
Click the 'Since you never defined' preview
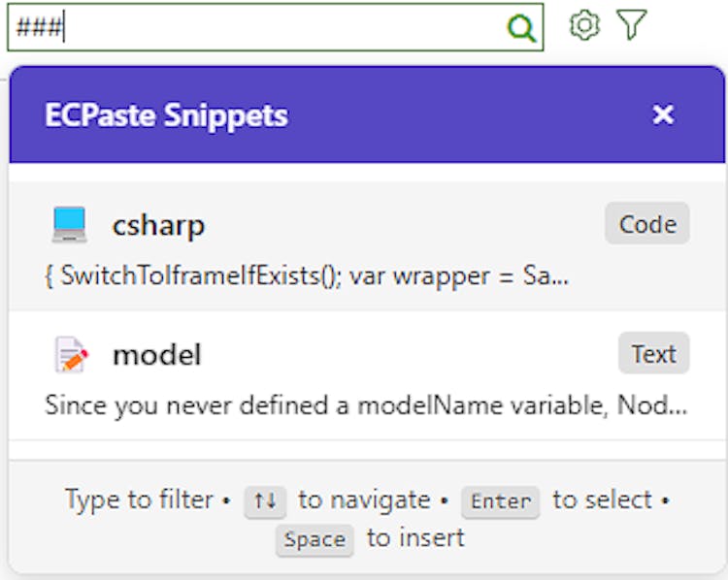(x=366, y=405)
